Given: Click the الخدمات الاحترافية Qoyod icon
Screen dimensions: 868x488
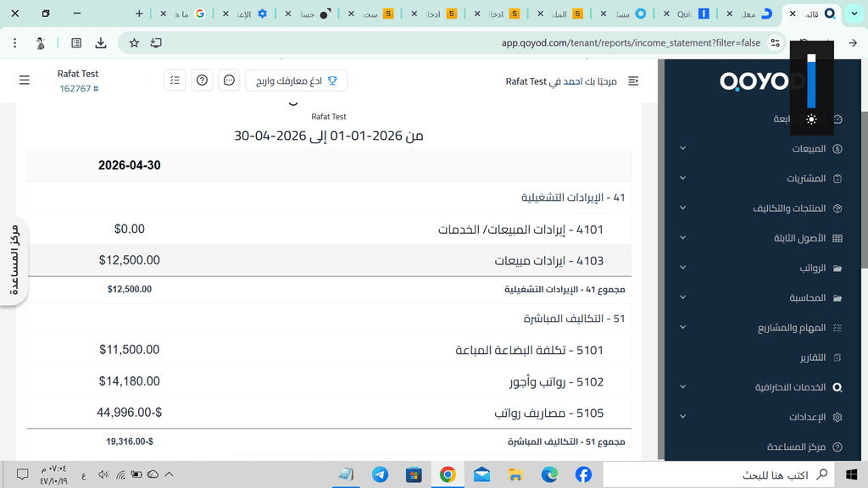Looking at the screenshot, I should (x=837, y=387).
